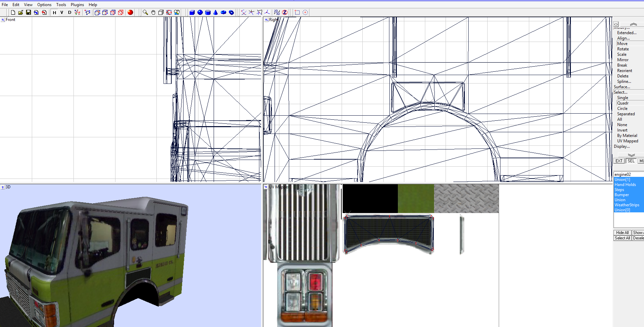
Task: Select the Zoom magnifier tool
Action: (x=145, y=12)
